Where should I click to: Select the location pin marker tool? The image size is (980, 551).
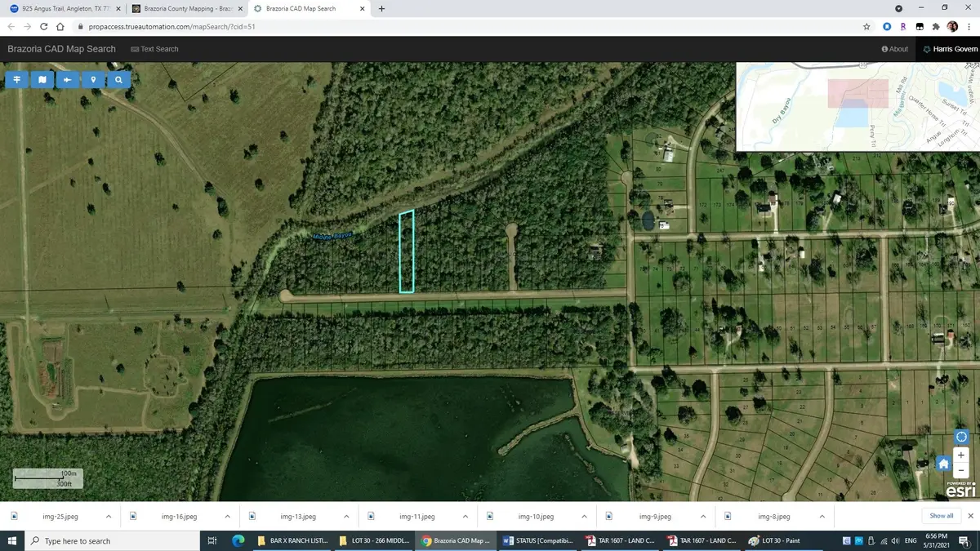pos(93,80)
